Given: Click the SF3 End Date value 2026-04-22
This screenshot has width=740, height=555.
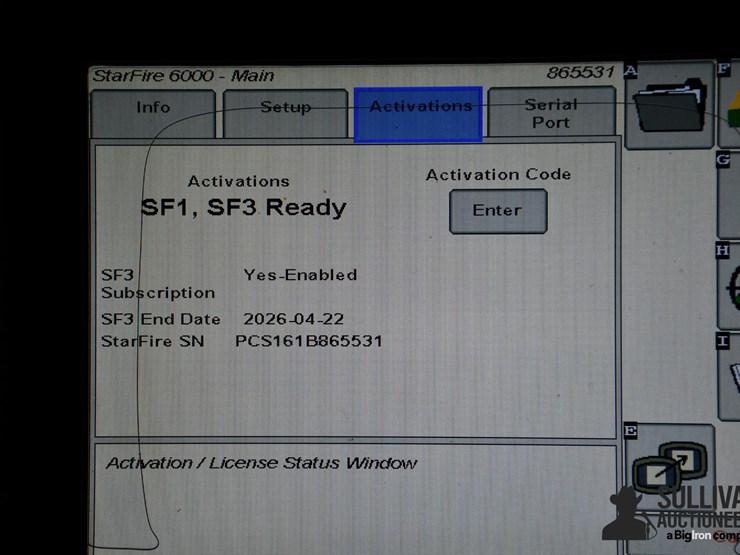Looking at the screenshot, I should (x=293, y=319).
